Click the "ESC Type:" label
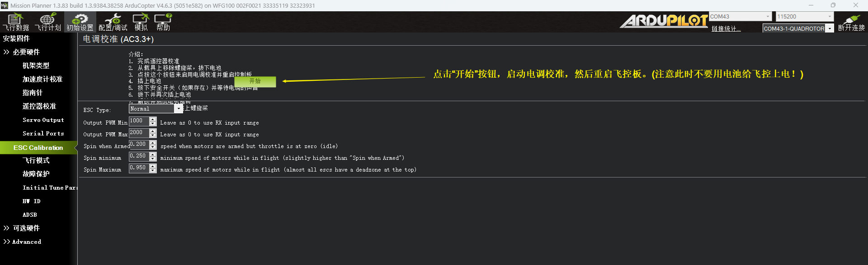 [97, 110]
